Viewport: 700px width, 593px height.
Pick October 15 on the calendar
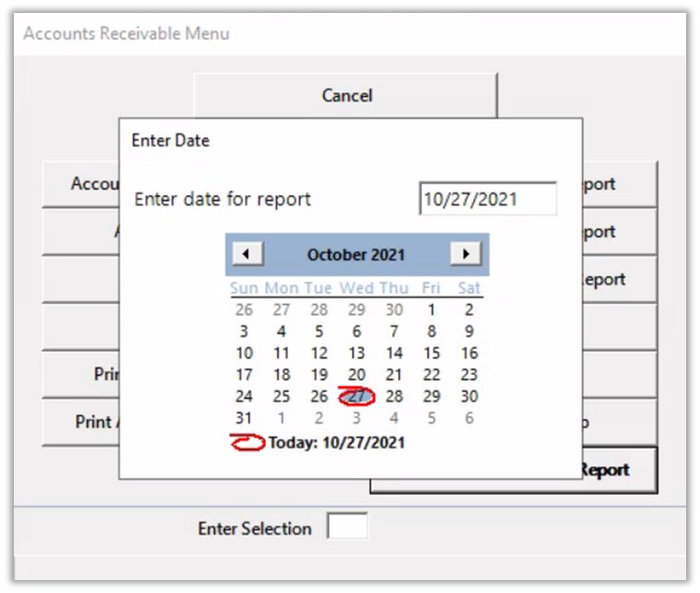[x=431, y=353]
